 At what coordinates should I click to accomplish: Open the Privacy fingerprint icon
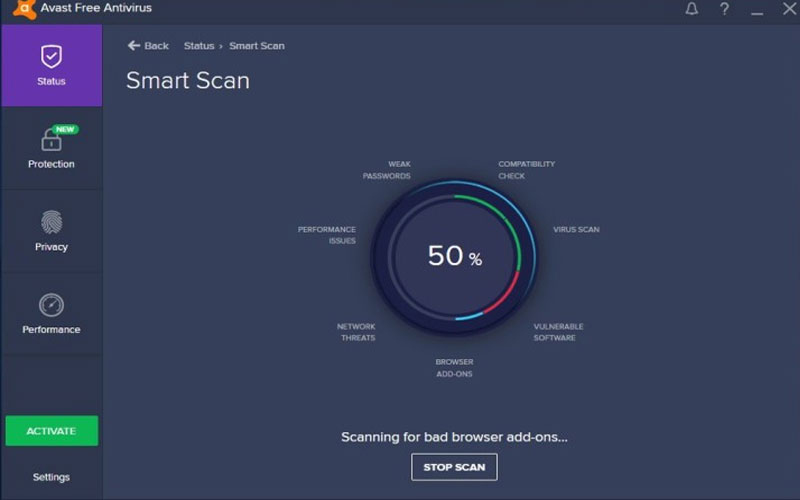click(x=52, y=222)
